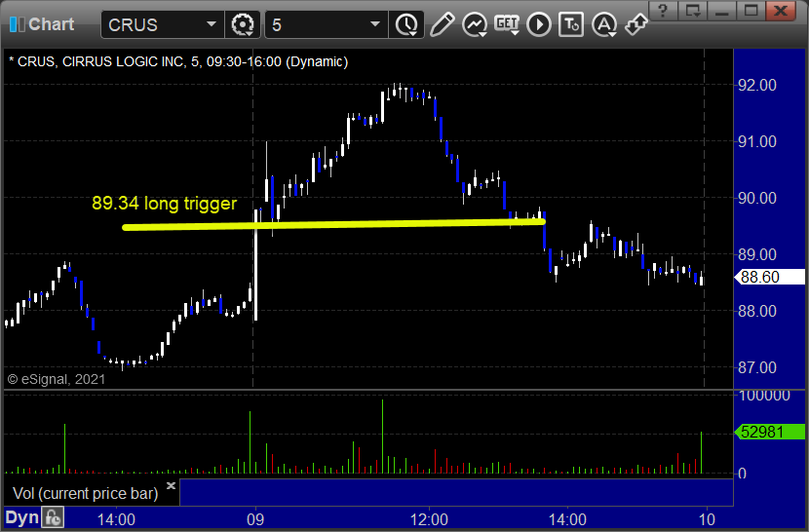Click the circled A alerts icon
The image size is (809, 532).
coord(603,24)
